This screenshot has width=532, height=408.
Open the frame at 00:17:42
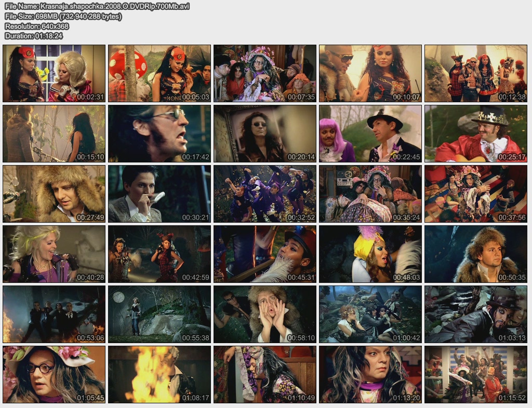[159, 133]
